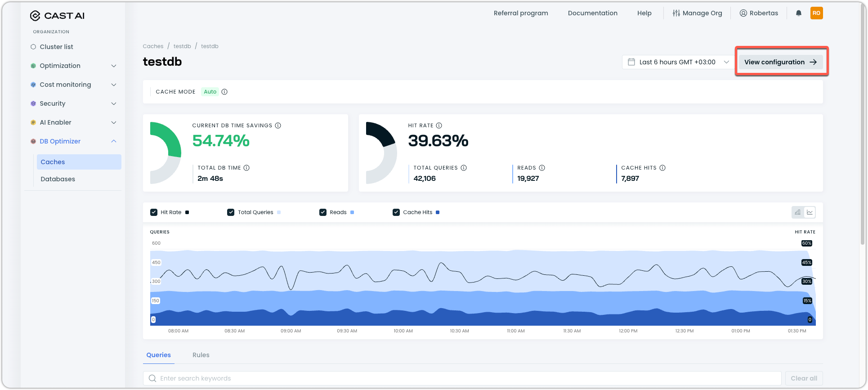Click the Cache Mode info icon
The width and height of the screenshot is (868, 390).
[x=224, y=92]
